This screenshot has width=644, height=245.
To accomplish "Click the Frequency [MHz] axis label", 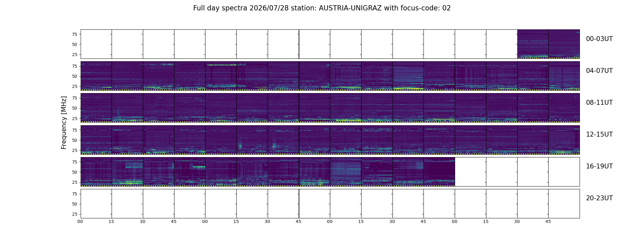I will 64,123.
